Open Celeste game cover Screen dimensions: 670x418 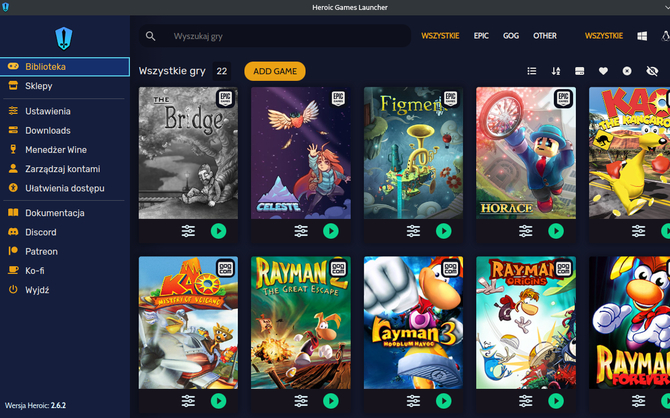301,153
